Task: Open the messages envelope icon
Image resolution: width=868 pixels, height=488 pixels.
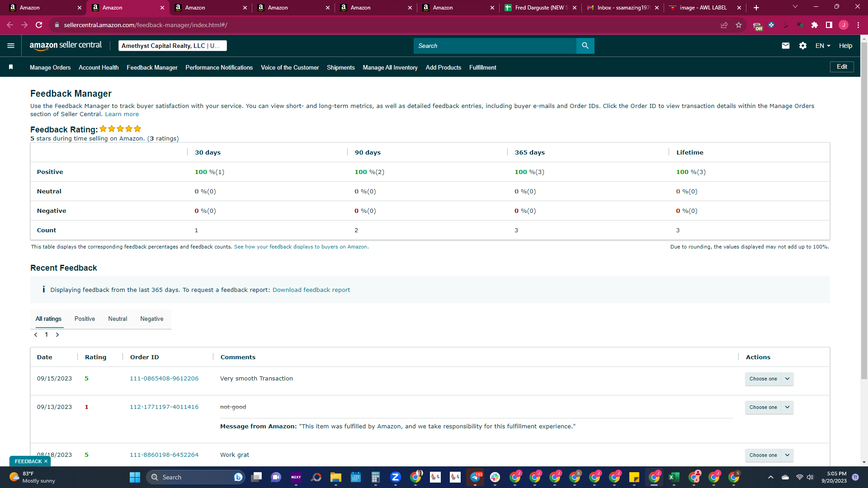Action: coord(786,46)
